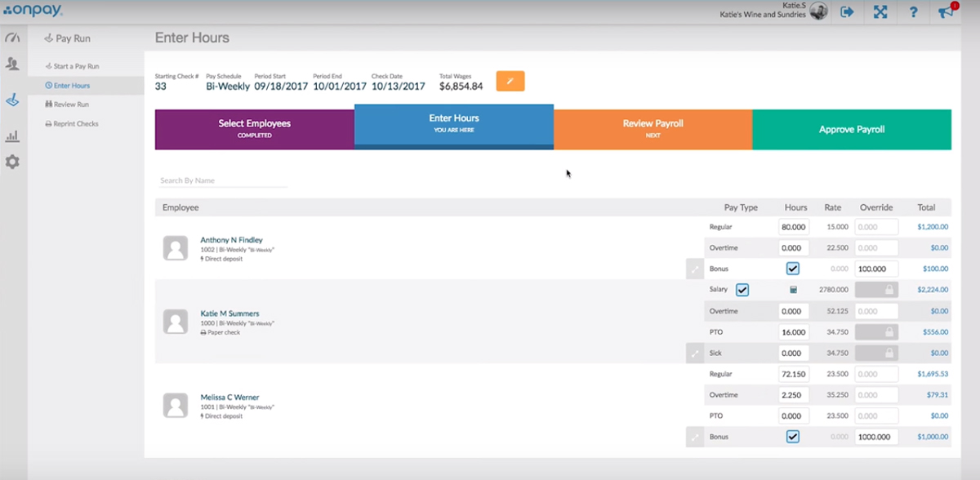Click the orange edit pencil button
Screen dimensions: 980x480
[x=510, y=81]
